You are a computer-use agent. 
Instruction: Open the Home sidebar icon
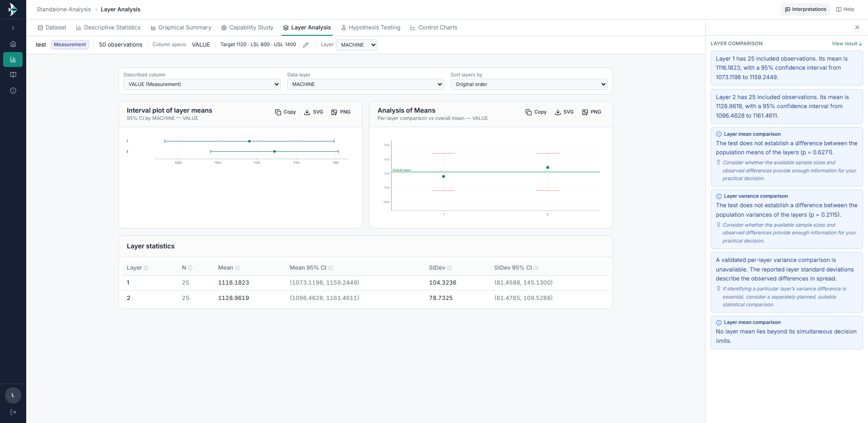pos(13,44)
